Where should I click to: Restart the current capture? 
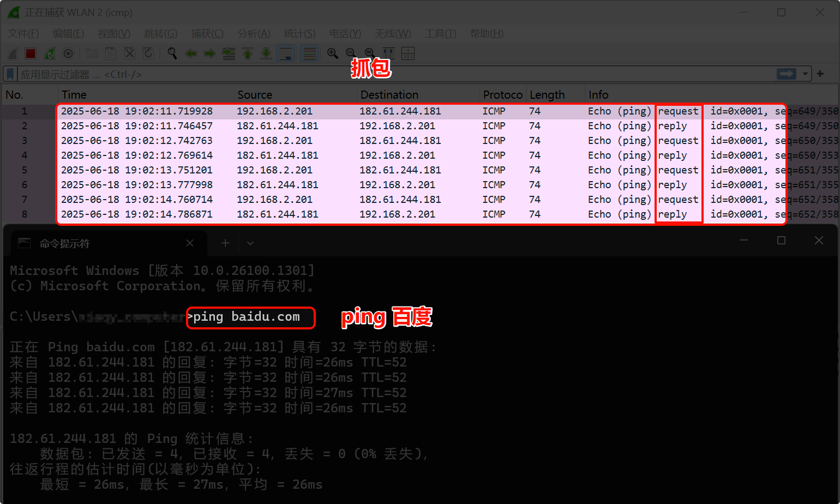[x=50, y=53]
